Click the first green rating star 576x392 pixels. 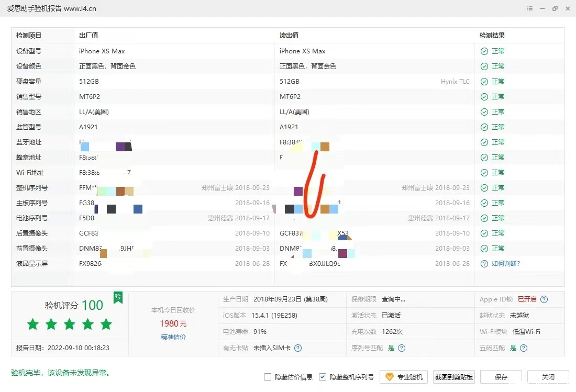point(32,324)
